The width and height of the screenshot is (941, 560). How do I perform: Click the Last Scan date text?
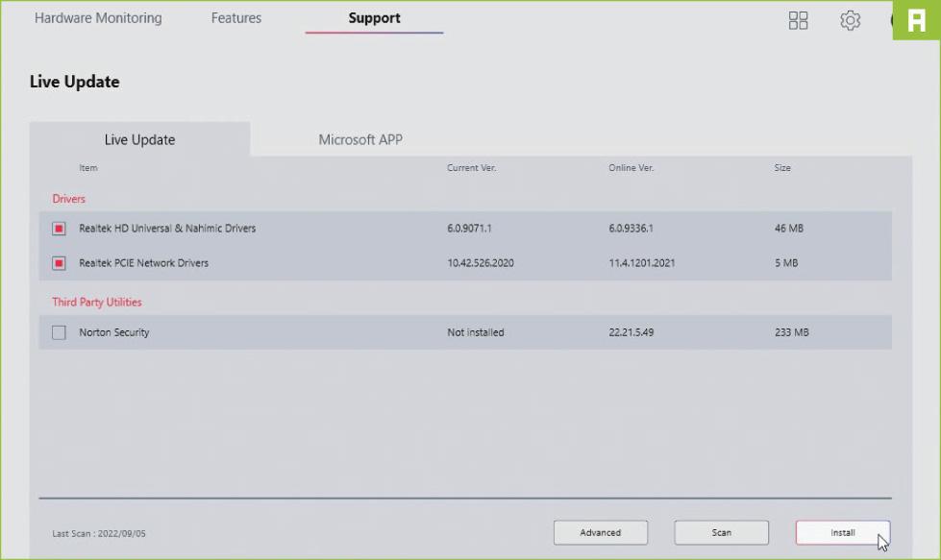99,534
